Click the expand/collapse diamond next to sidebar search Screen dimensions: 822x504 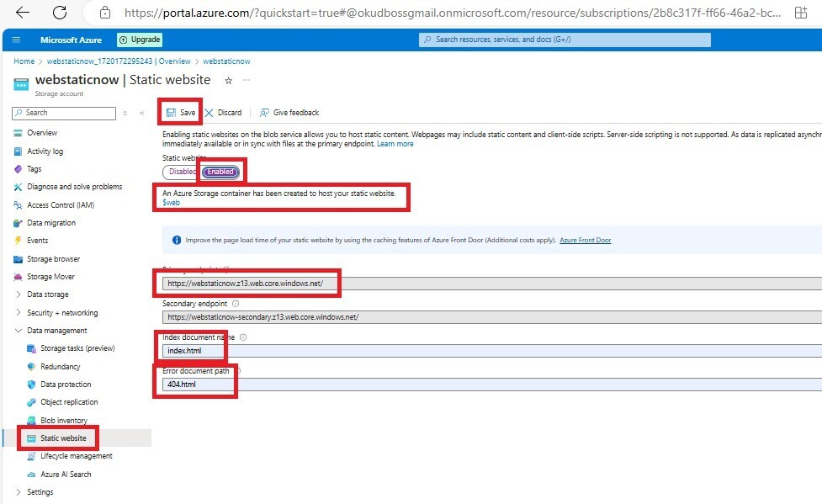coord(125,113)
